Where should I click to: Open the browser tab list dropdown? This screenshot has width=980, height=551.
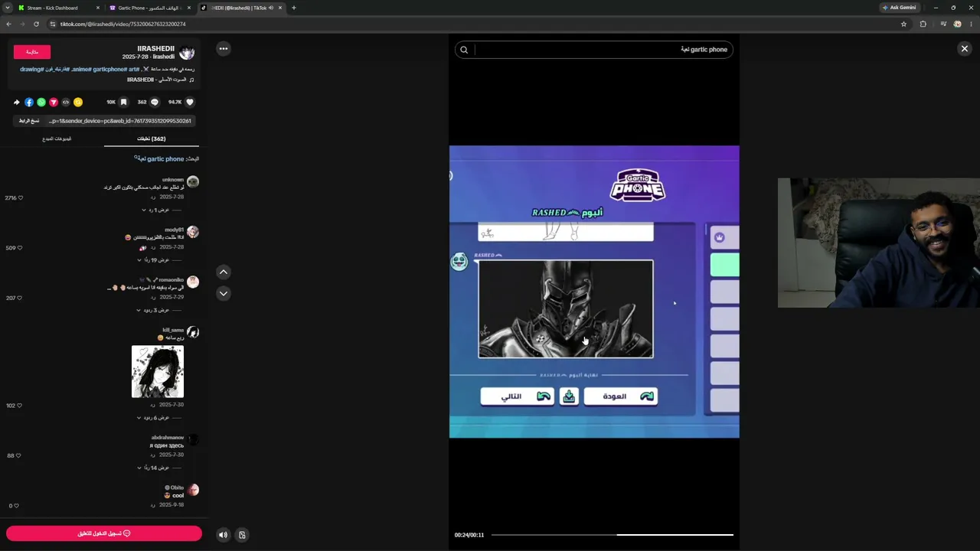pos(8,8)
